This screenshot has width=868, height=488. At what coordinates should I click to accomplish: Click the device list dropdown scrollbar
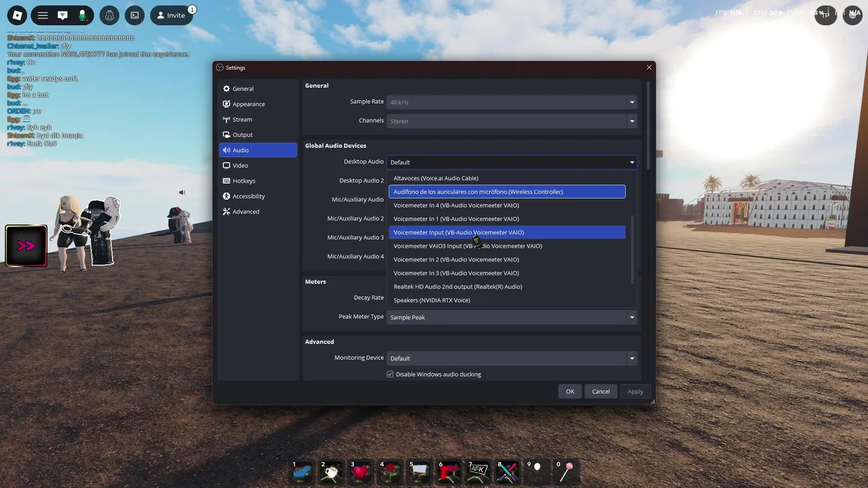(x=633, y=249)
